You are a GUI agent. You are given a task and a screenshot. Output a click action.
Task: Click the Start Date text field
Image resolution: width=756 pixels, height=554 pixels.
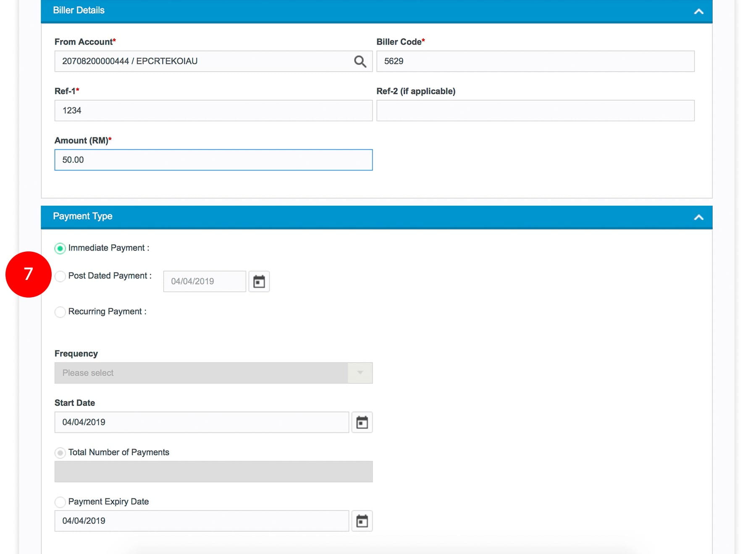202,422
